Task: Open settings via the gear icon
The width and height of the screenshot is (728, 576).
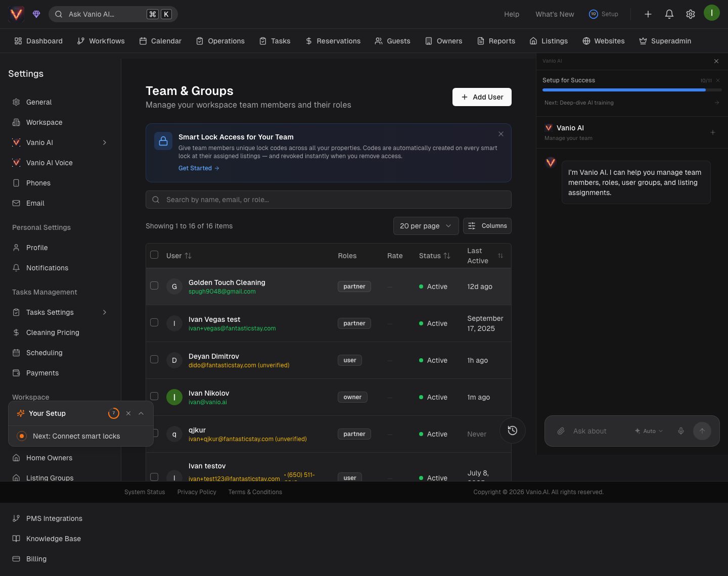Action: tap(690, 14)
